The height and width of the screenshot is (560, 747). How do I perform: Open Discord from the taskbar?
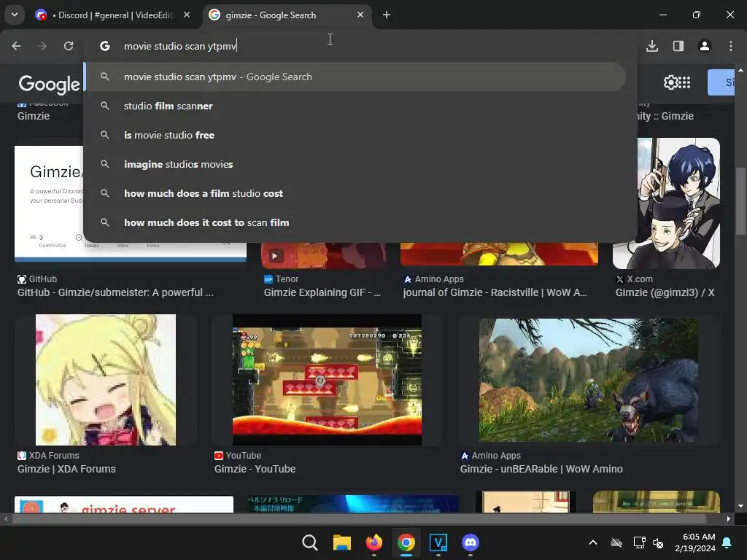[x=471, y=542]
